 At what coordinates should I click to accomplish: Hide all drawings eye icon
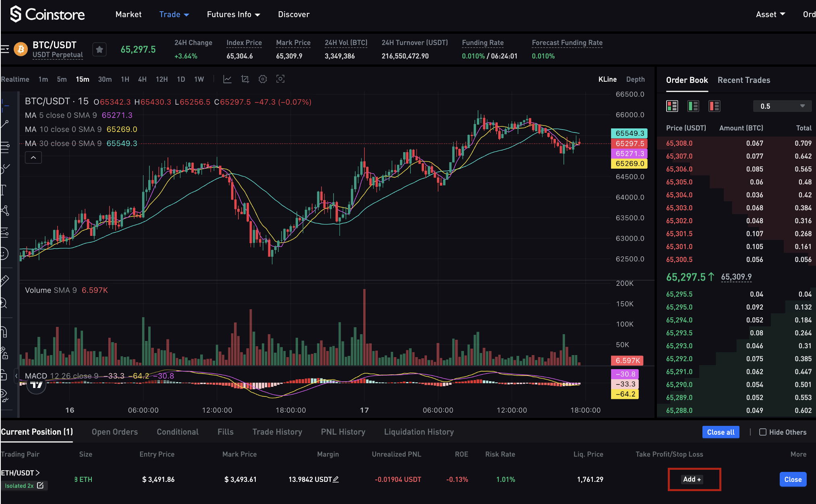point(4,396)
